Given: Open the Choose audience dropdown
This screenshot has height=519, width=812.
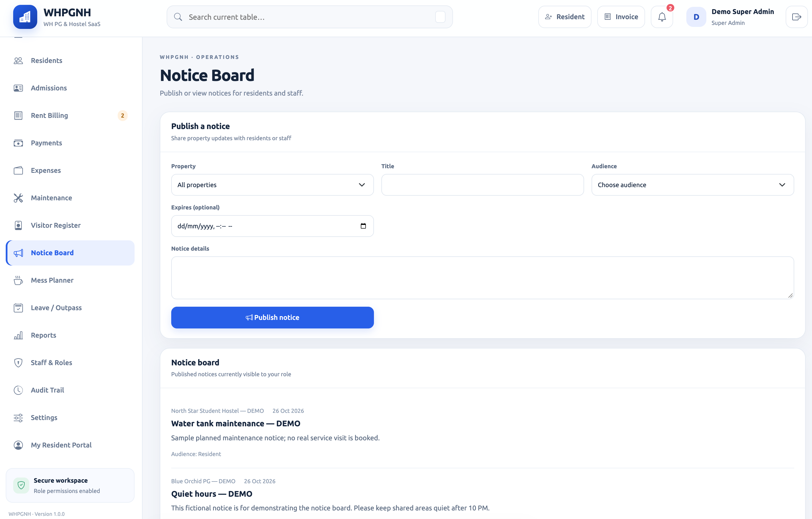Looking at the screenshot, I should (693, 185).
